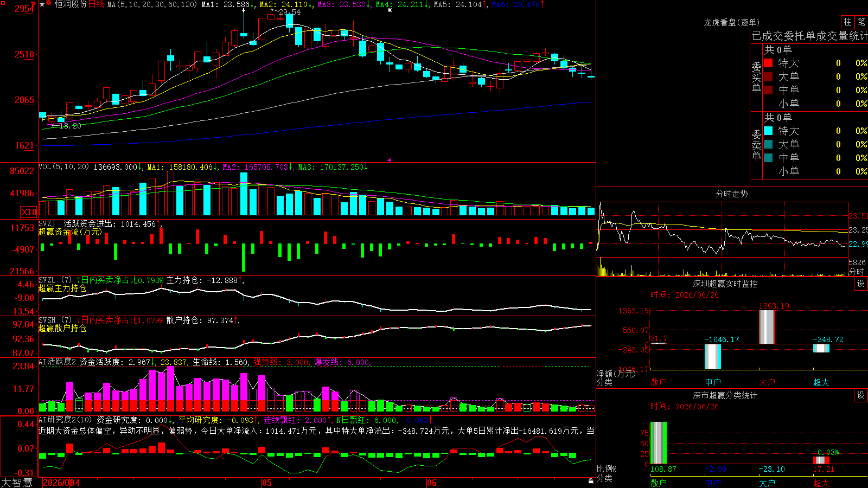868x488 pixels.
Task: Click the teal 大单 swatch under 委卖单
Action: coord(768,144)
